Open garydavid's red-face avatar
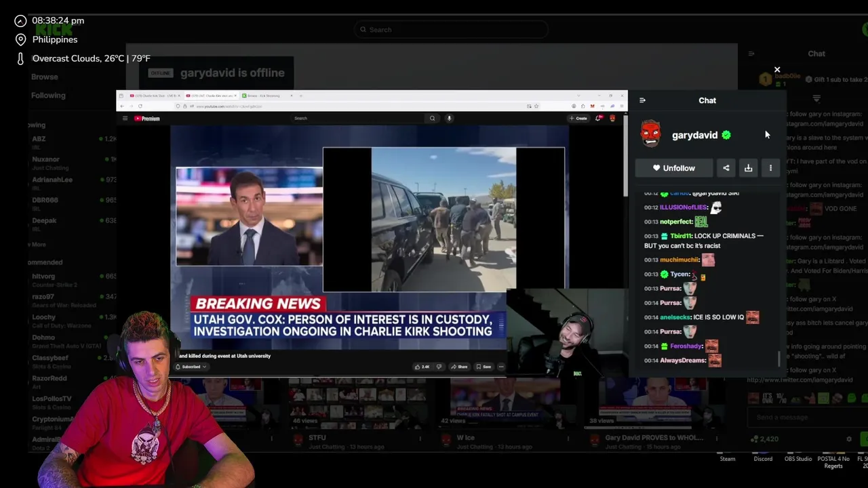Viewport: 868px width, 488px height. coord(650,134)
